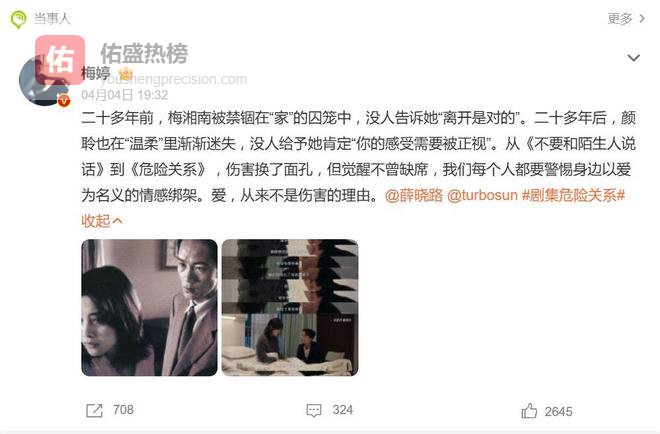Open the post options dropdown chevron
Image resolution: width=660 pixels, height=434 pixels.
(x=633, y=58)
